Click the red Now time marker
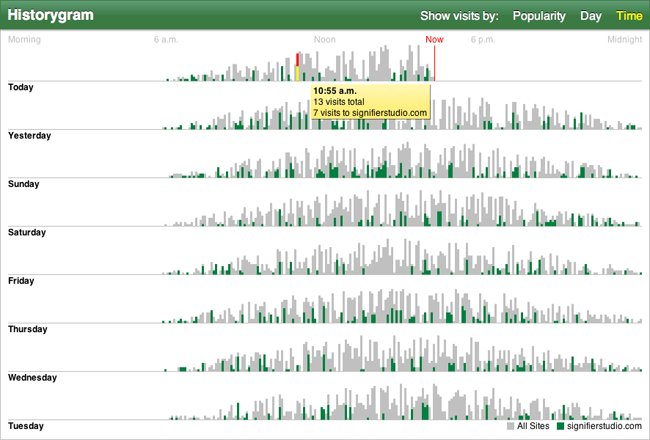Viewport: 650px width, 440px height. [434, 63]
